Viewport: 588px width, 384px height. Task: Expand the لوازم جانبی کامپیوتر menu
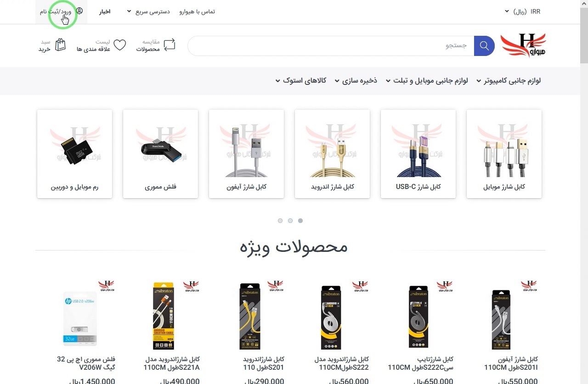(x=509, y=81)
